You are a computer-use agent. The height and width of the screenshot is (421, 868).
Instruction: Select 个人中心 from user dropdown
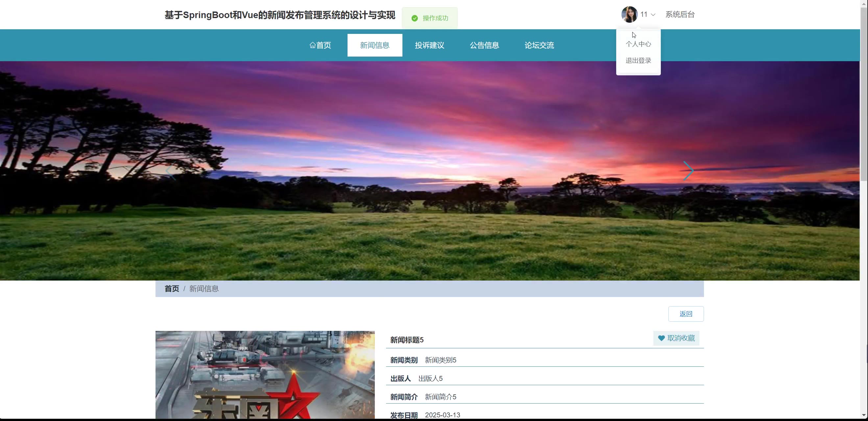point(638,44)
